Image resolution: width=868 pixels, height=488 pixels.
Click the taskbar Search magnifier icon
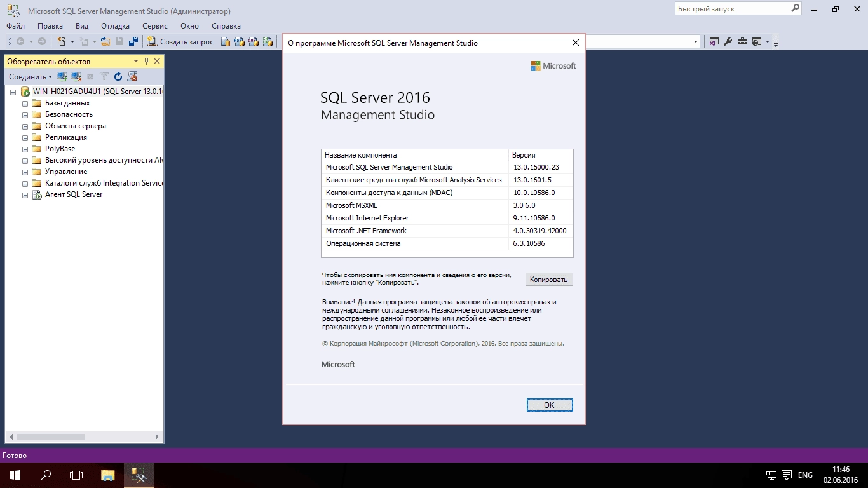pyautogui.click(x=46, y=475)
